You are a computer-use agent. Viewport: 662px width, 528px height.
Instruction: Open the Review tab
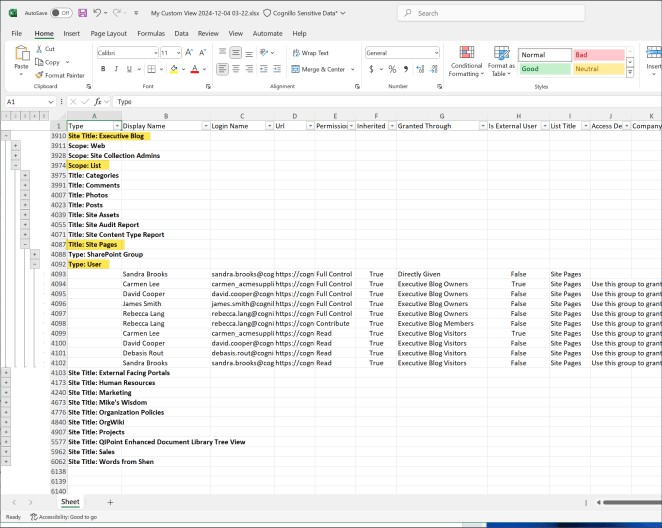[208, 33]
